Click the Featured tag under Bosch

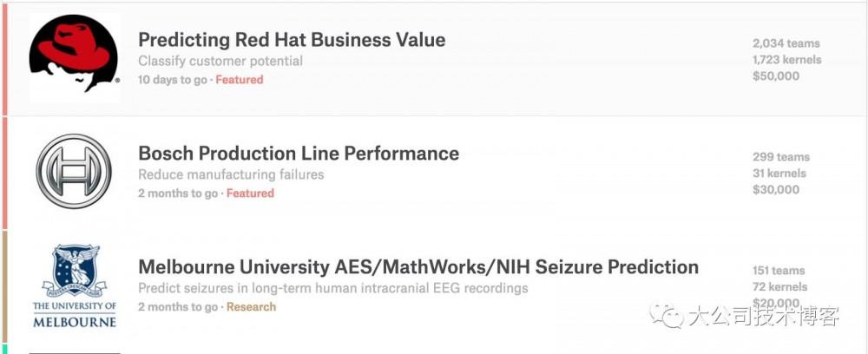coord(250,193)
